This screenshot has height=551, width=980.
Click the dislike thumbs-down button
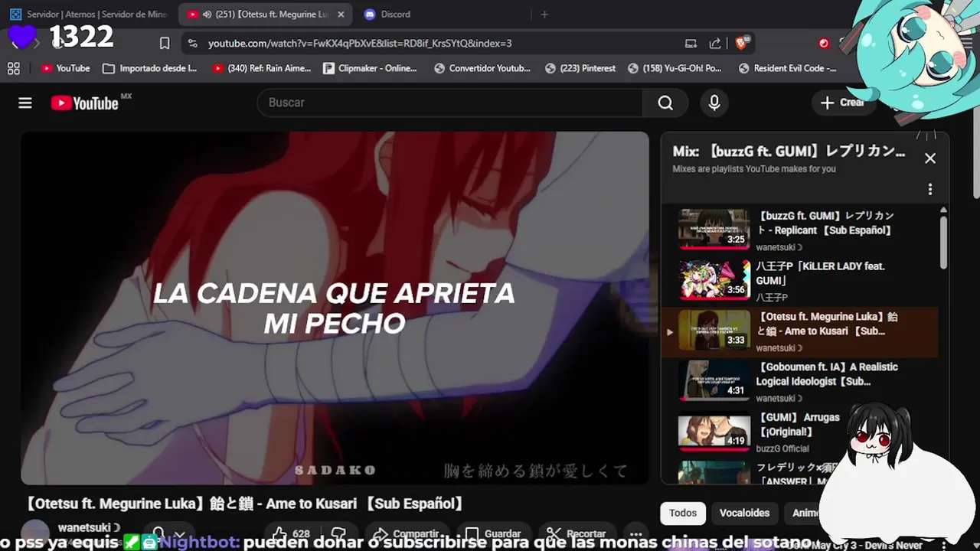pyautogui.click(x=338, y=533)
